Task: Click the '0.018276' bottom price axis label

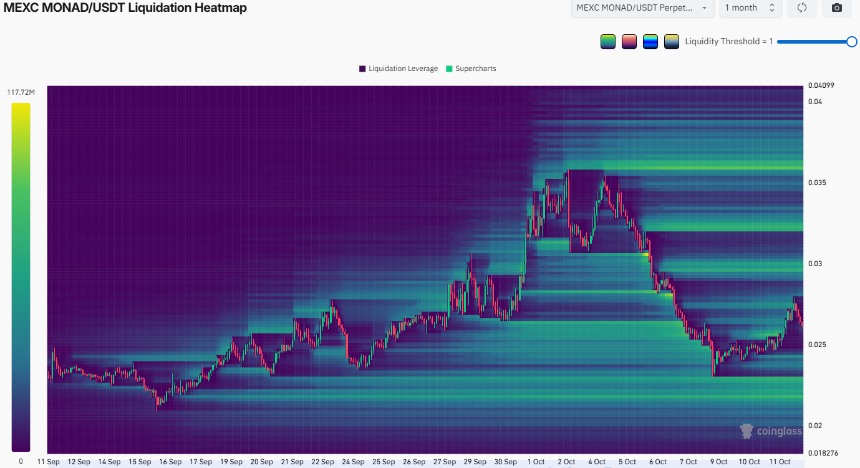Action: 823,453
